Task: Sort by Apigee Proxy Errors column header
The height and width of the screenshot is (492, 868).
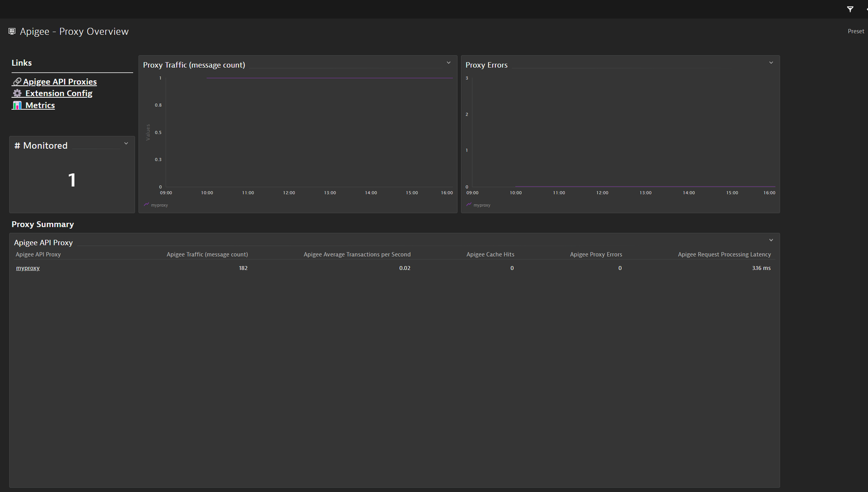Action: [x=596, y=254]
